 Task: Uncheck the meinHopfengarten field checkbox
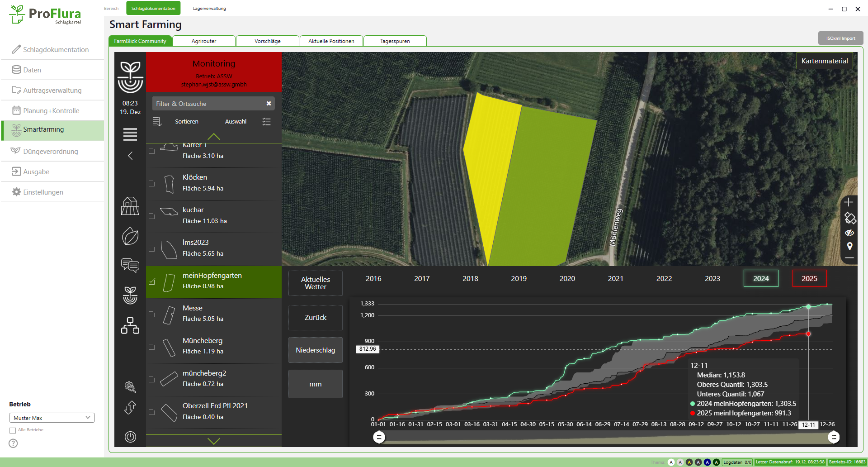pyautogui.click(x=152, y=281)
